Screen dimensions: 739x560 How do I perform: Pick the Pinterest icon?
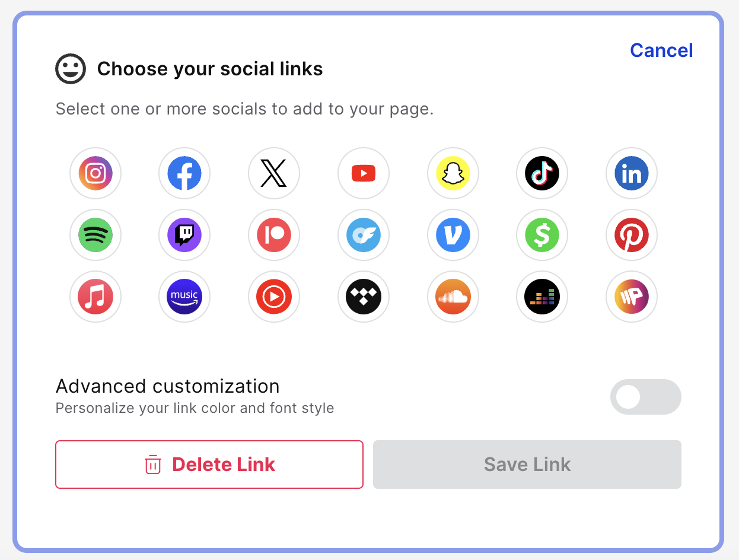tap(632, 235)
